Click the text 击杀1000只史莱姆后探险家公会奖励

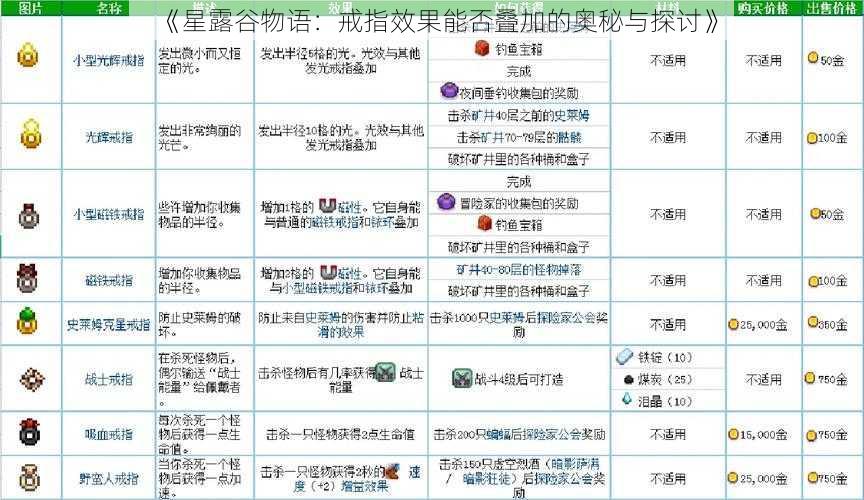[519, 325]
